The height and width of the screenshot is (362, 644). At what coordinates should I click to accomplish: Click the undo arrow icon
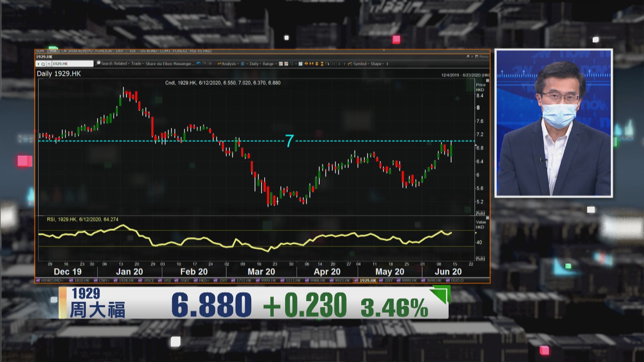[x=199, y=64]
